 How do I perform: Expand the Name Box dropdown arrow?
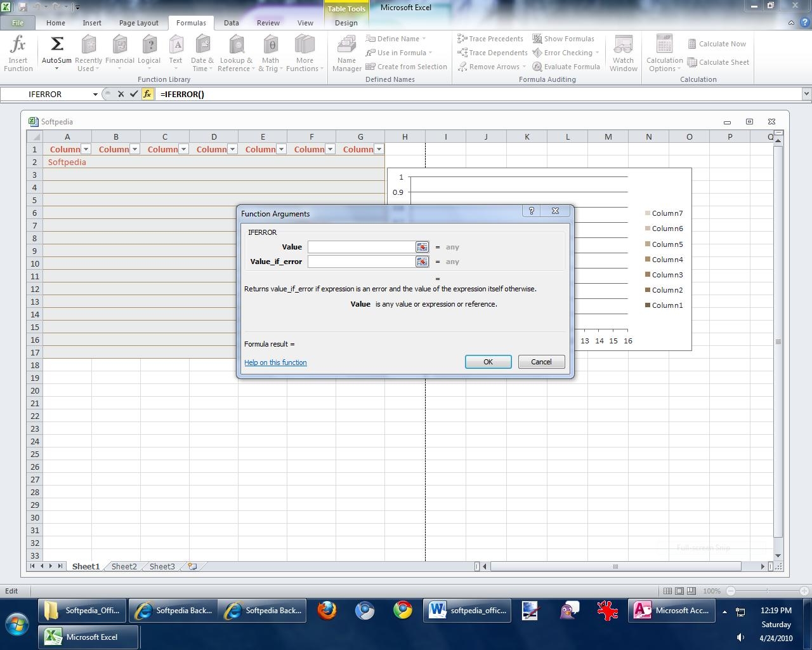click(95, 94)
